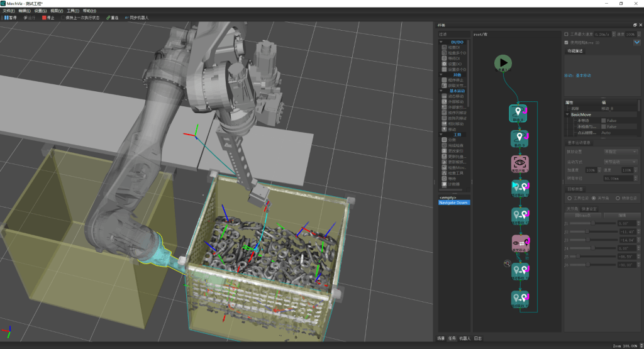
Task: Select the 工具位姿 radio button
Action: [x=569, y=198]
